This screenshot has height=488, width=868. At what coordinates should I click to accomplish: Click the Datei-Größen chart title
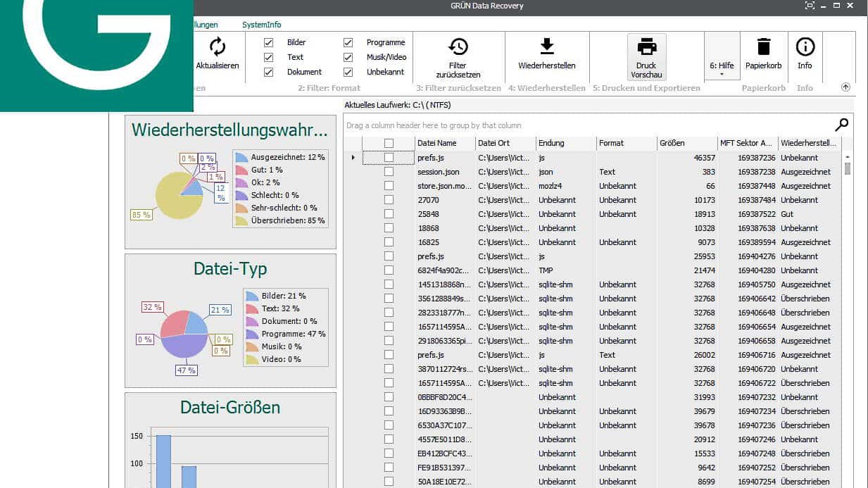230,407
